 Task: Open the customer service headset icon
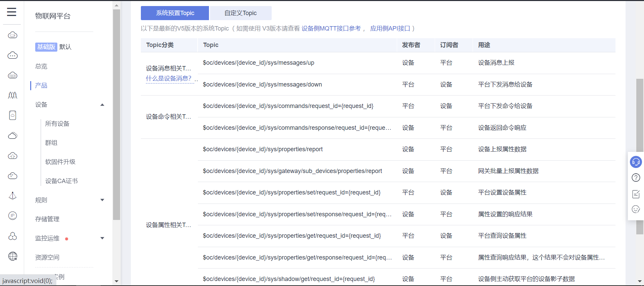[636, 162]
